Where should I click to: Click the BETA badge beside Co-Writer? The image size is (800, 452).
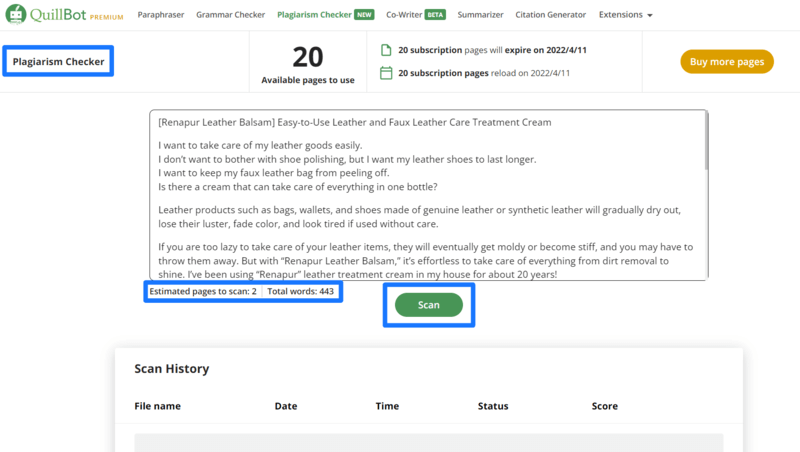[x=435, y=15]
